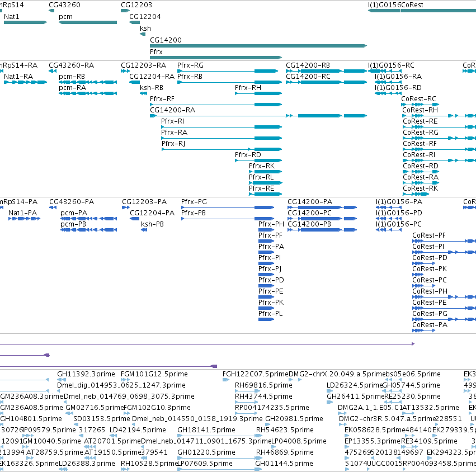Select EST GH104B01.5prime
This screenshot has width=476, height=472.
(x=2, y=424)
